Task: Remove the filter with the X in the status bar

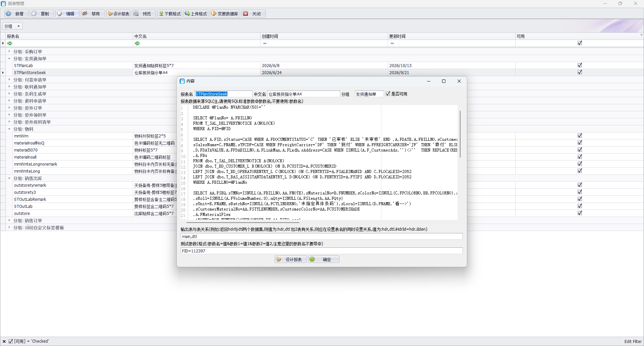Action: pyautogui.click(x=4, y=341)
